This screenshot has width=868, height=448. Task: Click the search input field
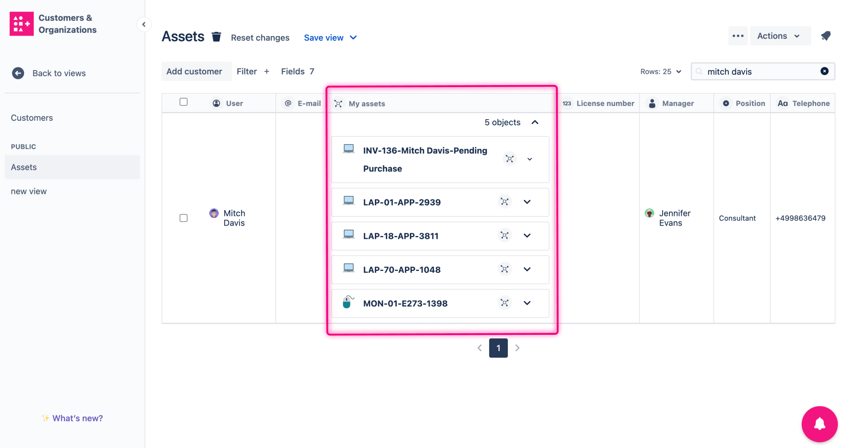coord(759,71)
